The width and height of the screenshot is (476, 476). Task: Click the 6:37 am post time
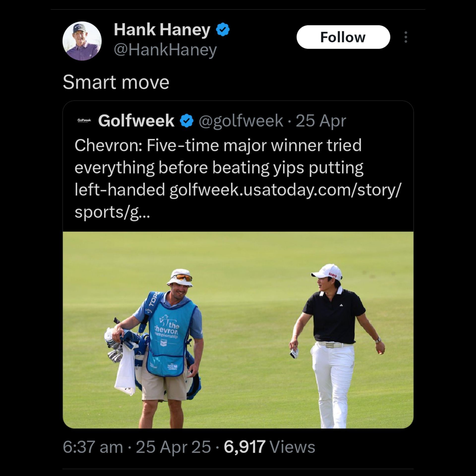coord(93,447)
